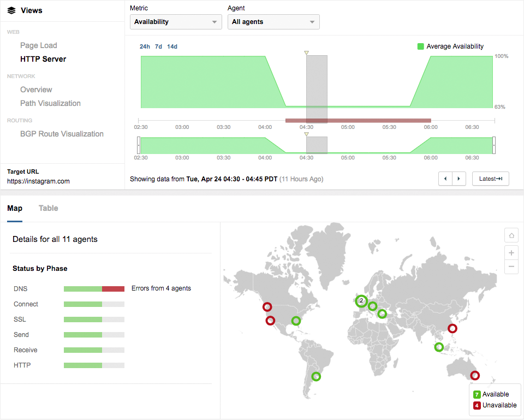The width and height of the screenshot is (524, 420).
Task: Click the Australia unavailable agent marker
Action: (x=475, y=375)
